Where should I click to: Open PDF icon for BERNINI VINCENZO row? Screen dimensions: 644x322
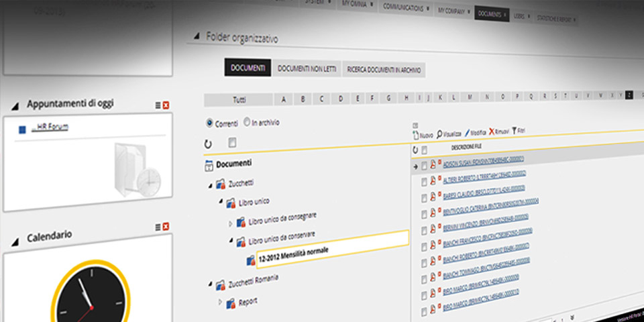[433, 230]
